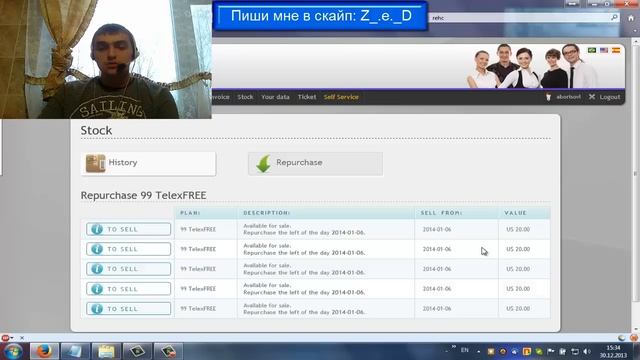Click To Sell in the middle table row

click(128, 269)
